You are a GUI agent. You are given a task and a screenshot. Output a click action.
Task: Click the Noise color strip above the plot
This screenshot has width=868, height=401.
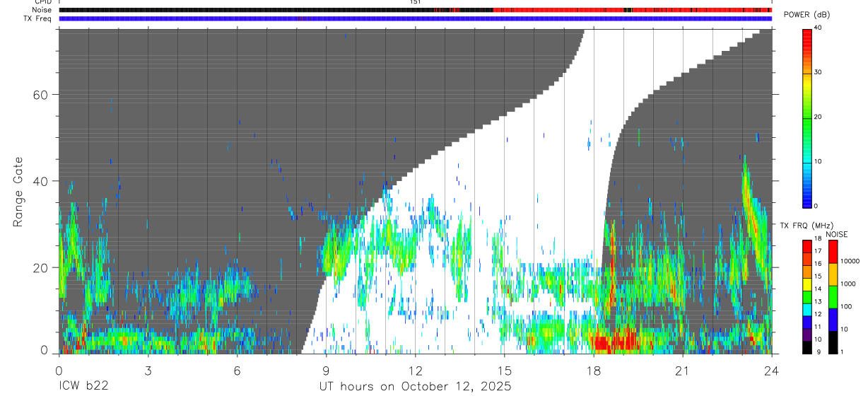[415, 10]
